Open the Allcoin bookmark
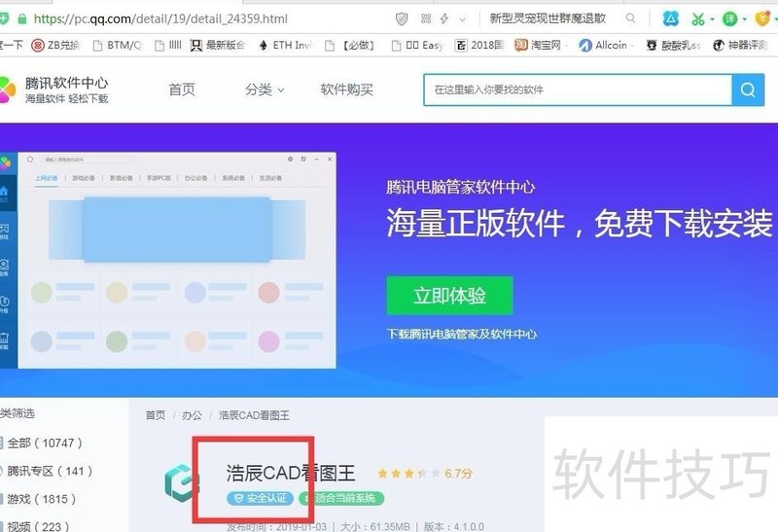The height and width of the screenshot is (532, 778). tap(603, 45)
